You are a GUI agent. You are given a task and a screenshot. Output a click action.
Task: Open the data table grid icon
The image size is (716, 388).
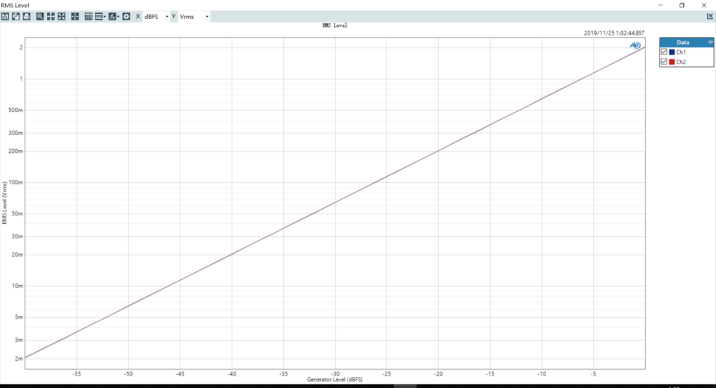pyautogui.click(x=88, y=16)
